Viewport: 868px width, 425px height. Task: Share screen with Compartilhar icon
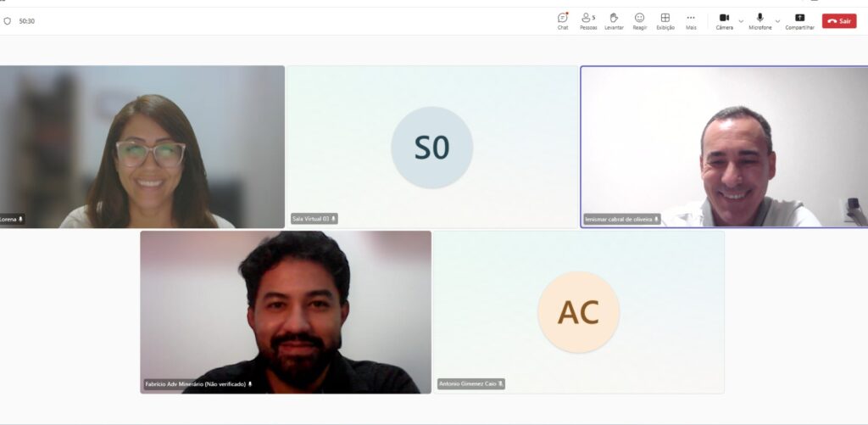point(799,21)
